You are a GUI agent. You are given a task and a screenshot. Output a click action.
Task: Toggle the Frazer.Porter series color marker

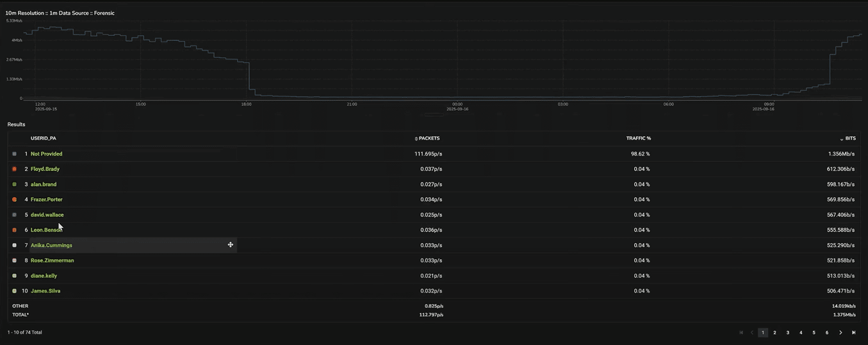point(15,200)
